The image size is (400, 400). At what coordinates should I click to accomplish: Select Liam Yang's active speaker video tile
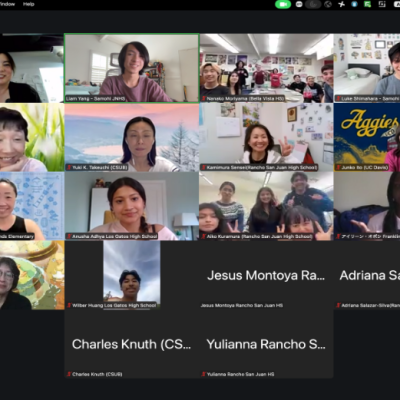coord(132,68)
